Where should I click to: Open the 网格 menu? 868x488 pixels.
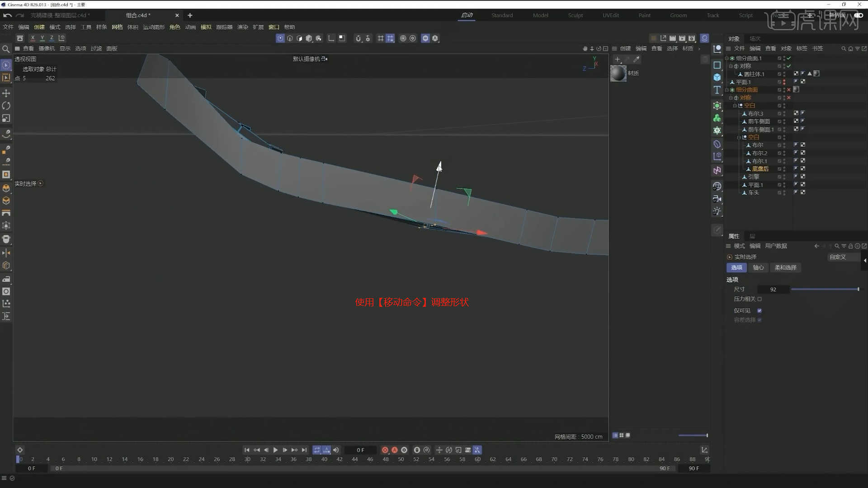(117, 27)
